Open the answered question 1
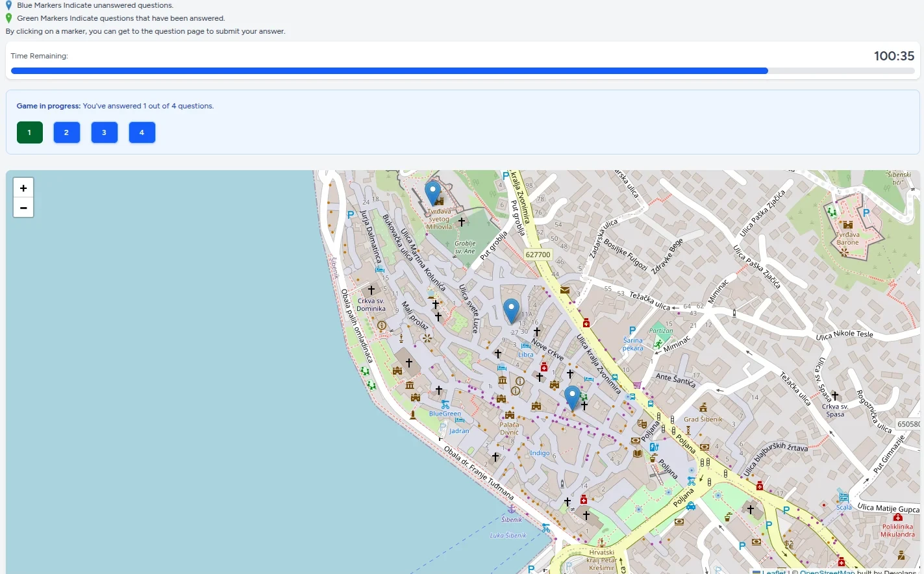This screenshot has width=924, height=574. (29, 132)
